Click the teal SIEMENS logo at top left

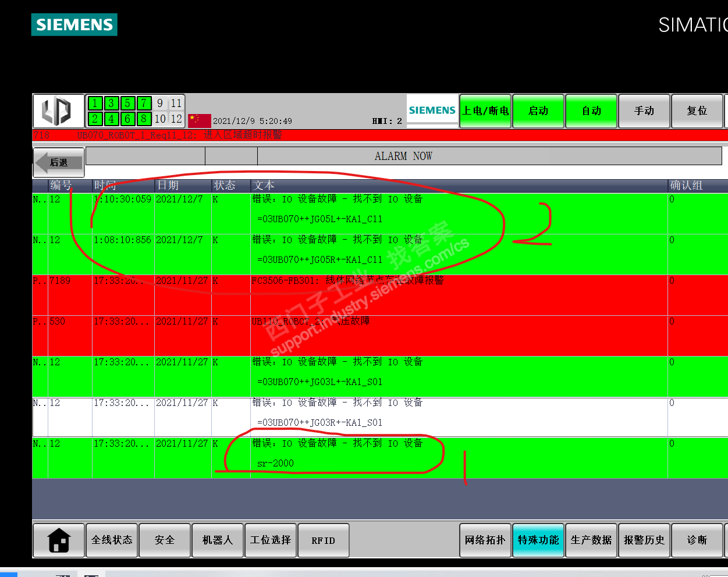tap(74, 24)
